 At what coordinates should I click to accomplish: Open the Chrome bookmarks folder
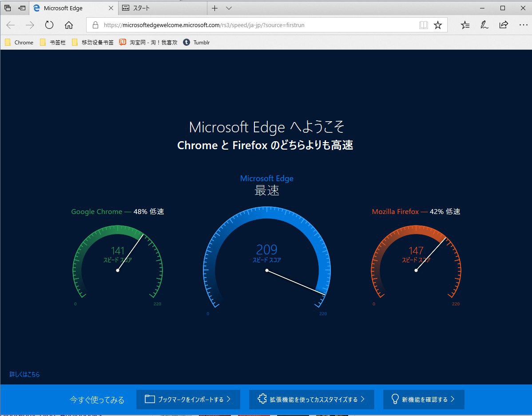point(19,43)
